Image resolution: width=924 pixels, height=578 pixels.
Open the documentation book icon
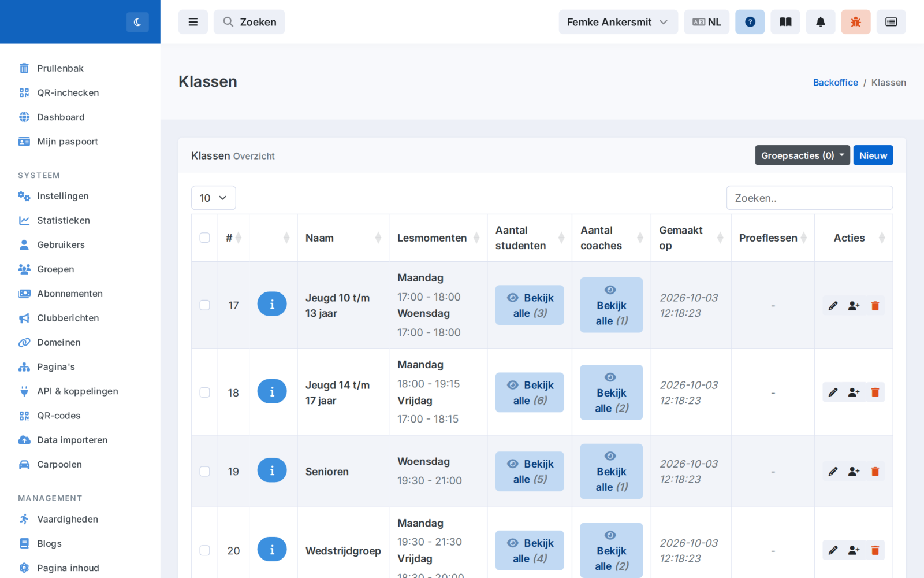click(x=785, y=22)
